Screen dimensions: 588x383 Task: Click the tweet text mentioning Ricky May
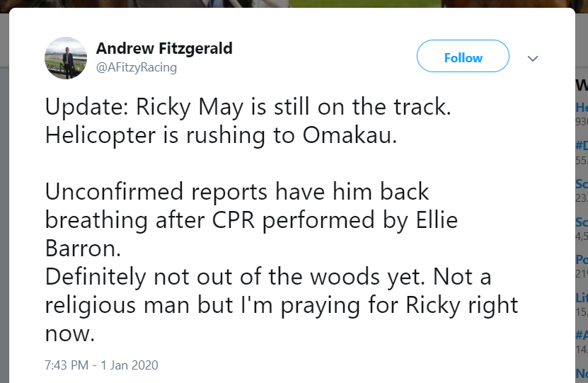(281, 220)
